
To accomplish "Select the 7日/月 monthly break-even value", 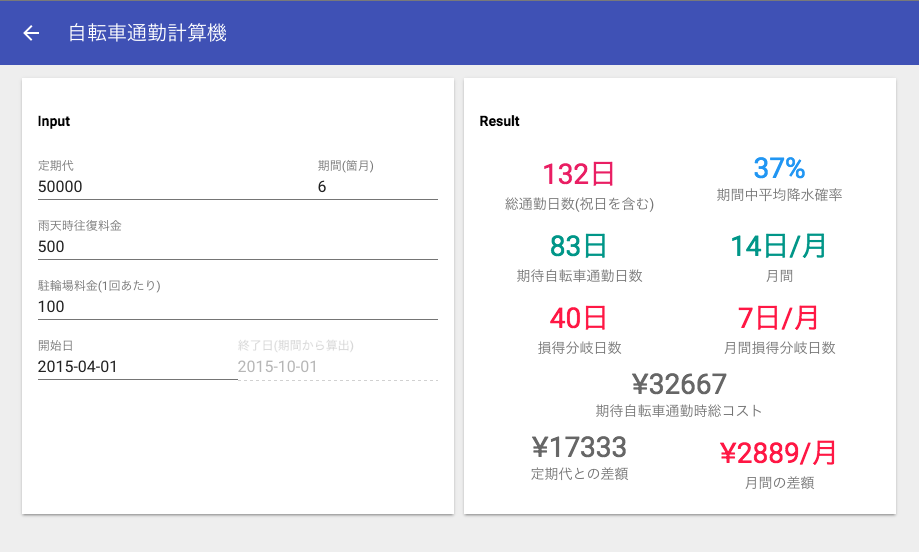I will 779,318.
